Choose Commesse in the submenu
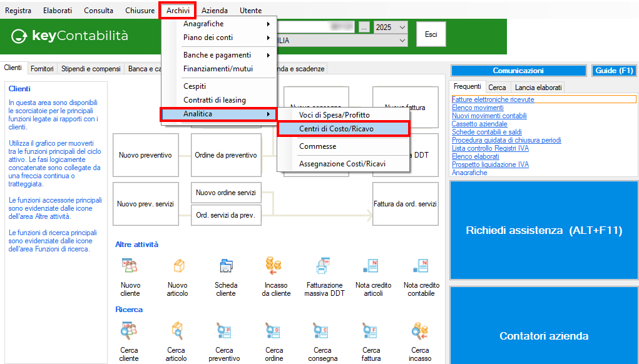Viewport: 639px width, 364px height. coord(343,146)
